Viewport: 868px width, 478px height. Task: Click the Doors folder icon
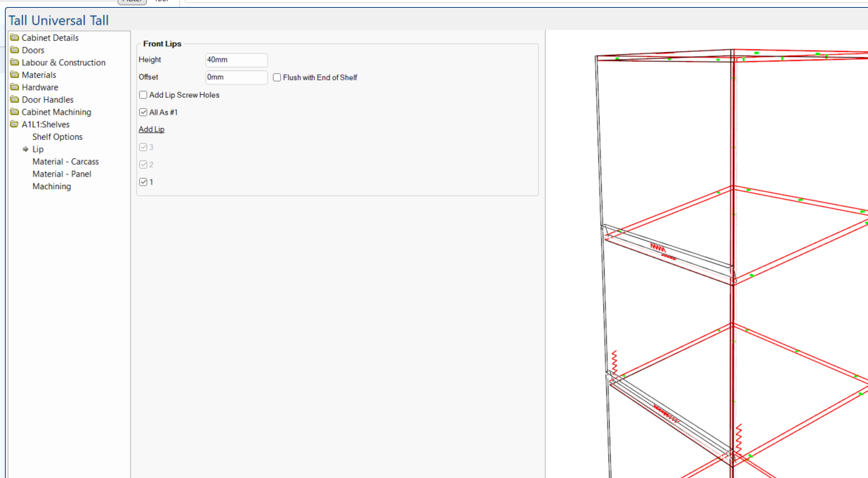(15, 50)
